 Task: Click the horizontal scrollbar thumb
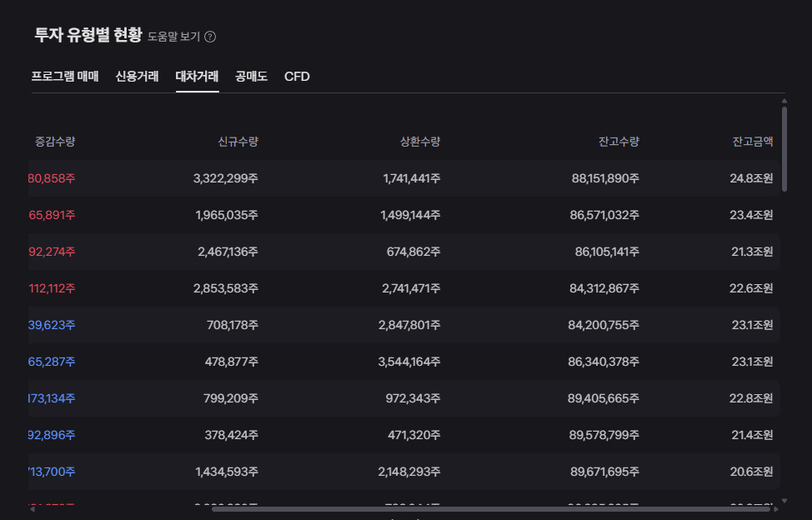coord(491,509)
